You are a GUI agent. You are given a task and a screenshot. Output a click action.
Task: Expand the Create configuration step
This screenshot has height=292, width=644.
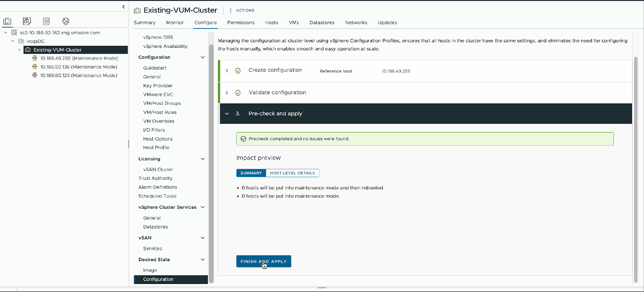227,70
